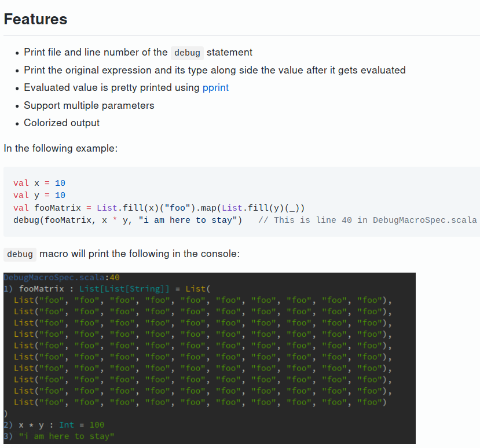Click 'Colorized output' bullet text
This screenshot has width=480, height=448.
click(x=61, y=123)
